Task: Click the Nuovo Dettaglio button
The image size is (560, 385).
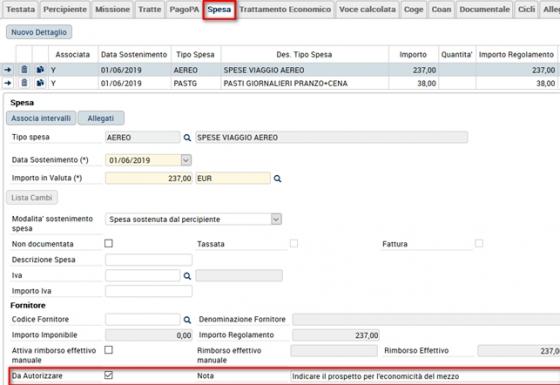Action: [39, 32]
